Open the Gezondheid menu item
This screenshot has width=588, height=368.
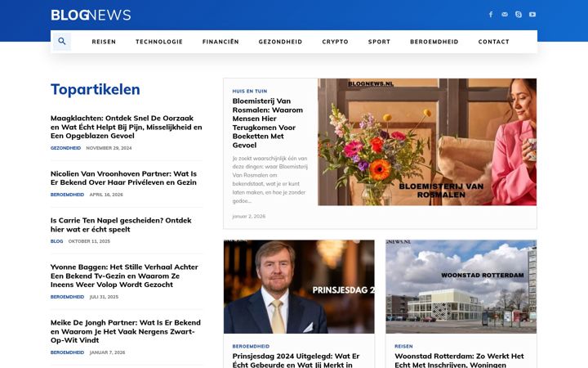coord(280,42)
